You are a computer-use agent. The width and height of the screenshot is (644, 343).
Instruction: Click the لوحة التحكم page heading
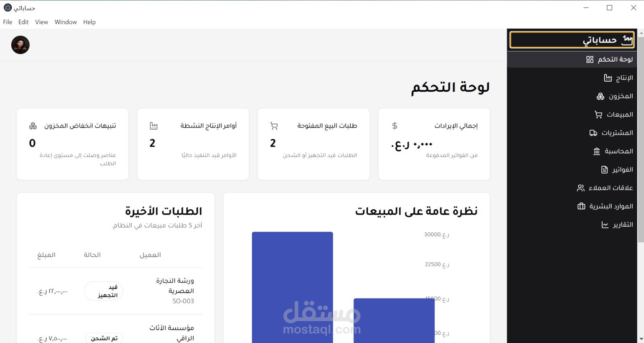coord(450,87)
